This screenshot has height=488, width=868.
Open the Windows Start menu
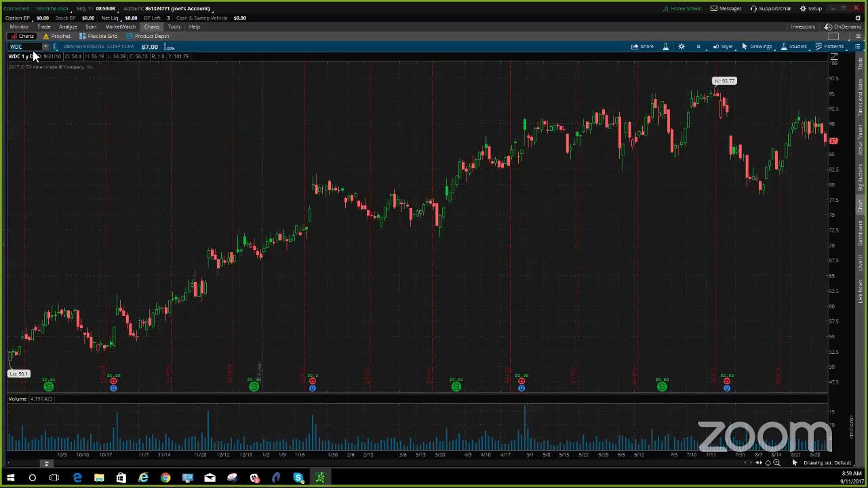click(x=10, y=479)
